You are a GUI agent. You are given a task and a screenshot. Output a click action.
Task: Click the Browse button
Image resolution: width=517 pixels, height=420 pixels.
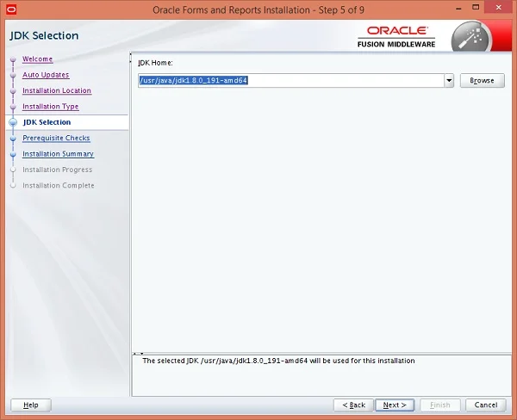[x=482, y=80]
